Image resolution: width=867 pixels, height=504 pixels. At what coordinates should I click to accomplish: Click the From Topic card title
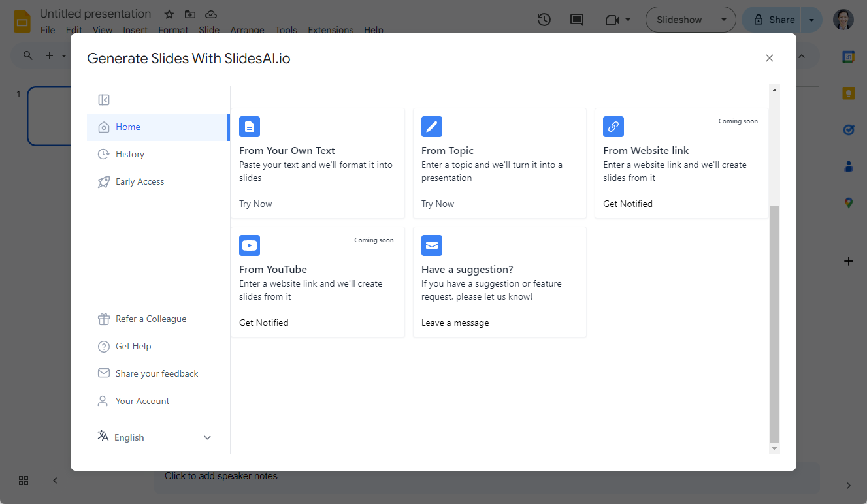[x=448, y=151]
